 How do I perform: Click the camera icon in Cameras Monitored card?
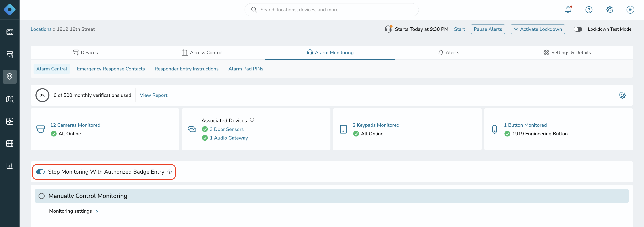point(40,129)
